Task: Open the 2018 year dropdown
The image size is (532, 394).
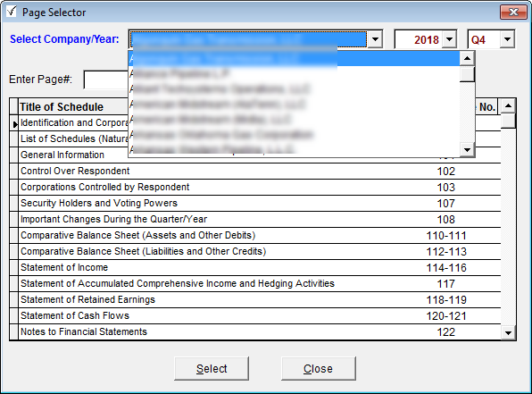Action: [450, 39]
